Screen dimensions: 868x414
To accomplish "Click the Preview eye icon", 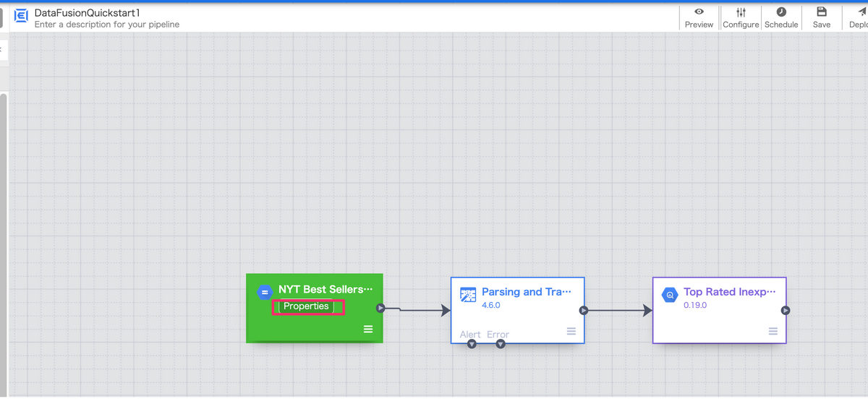I will [x=699, y=12].
